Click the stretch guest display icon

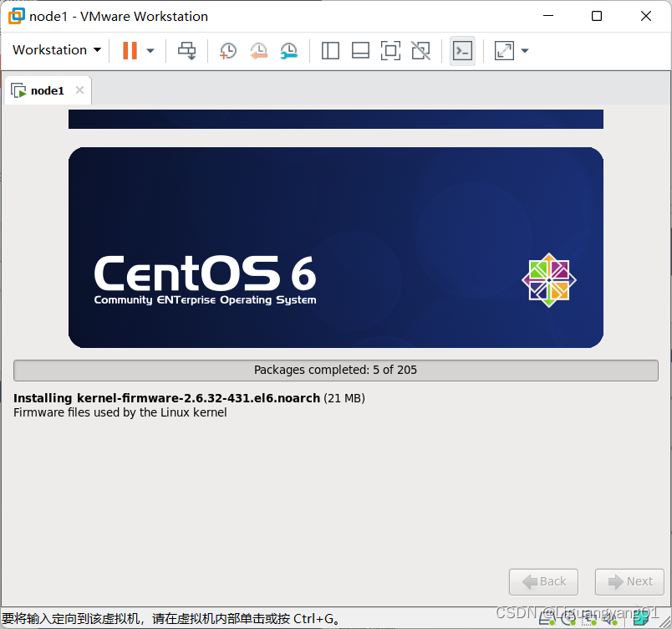[x=504, y=50]
